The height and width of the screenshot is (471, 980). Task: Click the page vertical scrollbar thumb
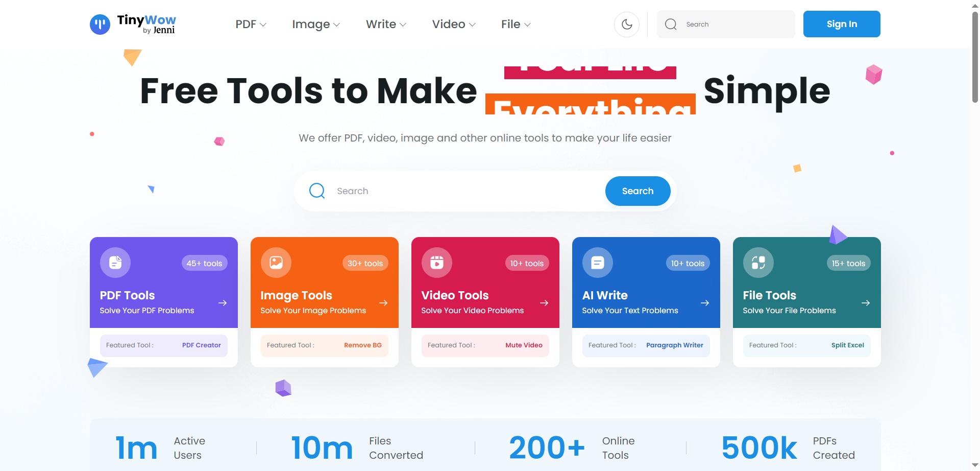[975, 56]
